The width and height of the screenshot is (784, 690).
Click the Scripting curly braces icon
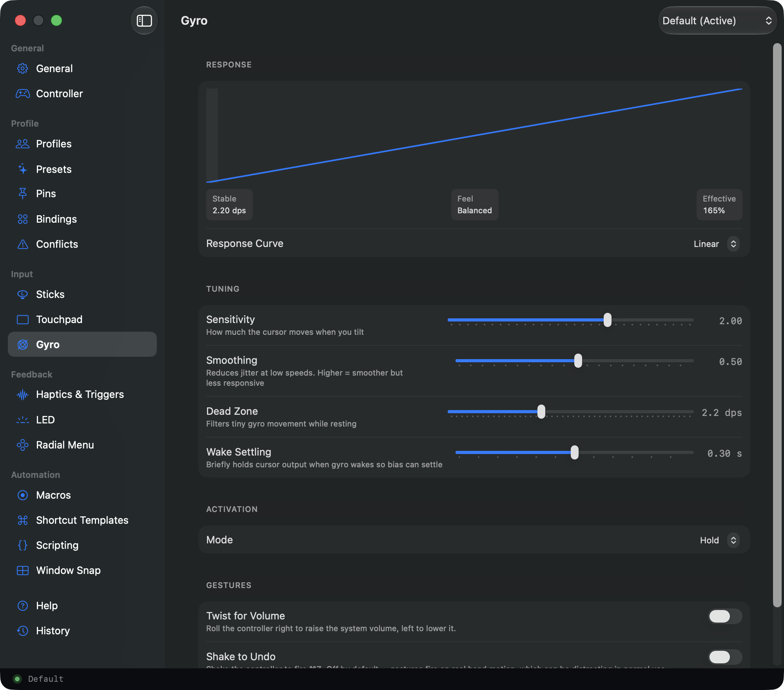click(x=23, y=545)
